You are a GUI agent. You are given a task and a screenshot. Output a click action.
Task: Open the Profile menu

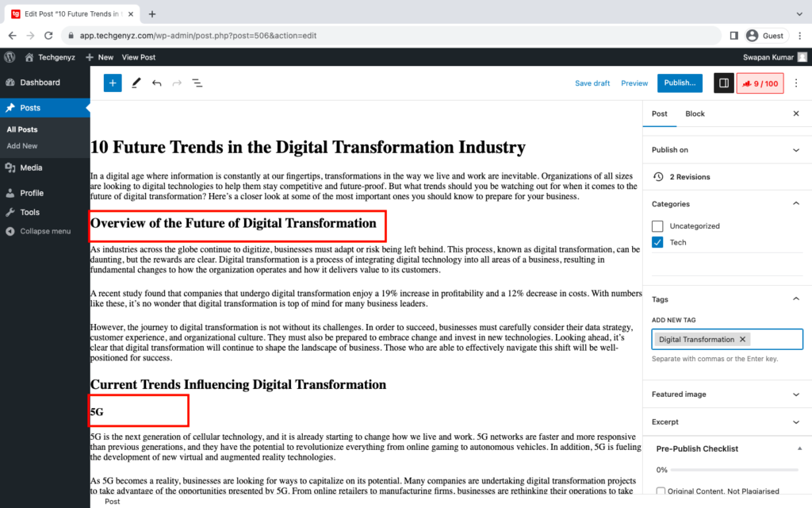click(x=45, y=193)
